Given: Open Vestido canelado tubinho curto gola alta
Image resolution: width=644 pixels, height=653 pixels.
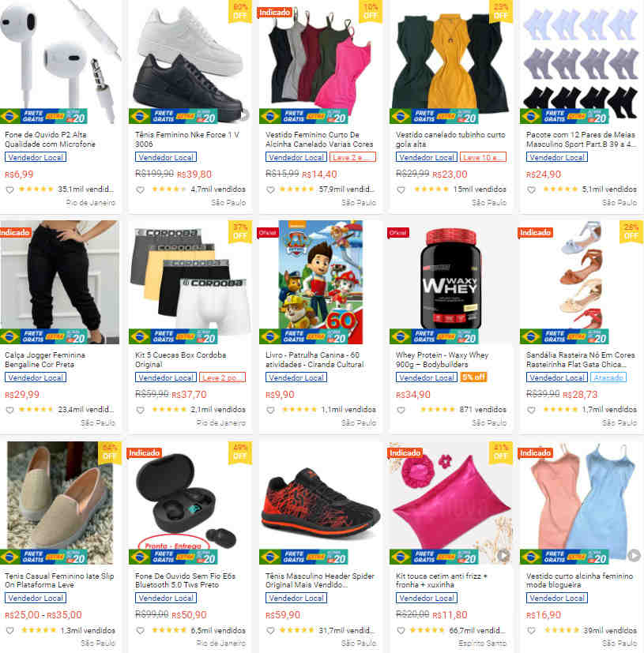Looking at the screenshot, I should [x=450, y=140].
